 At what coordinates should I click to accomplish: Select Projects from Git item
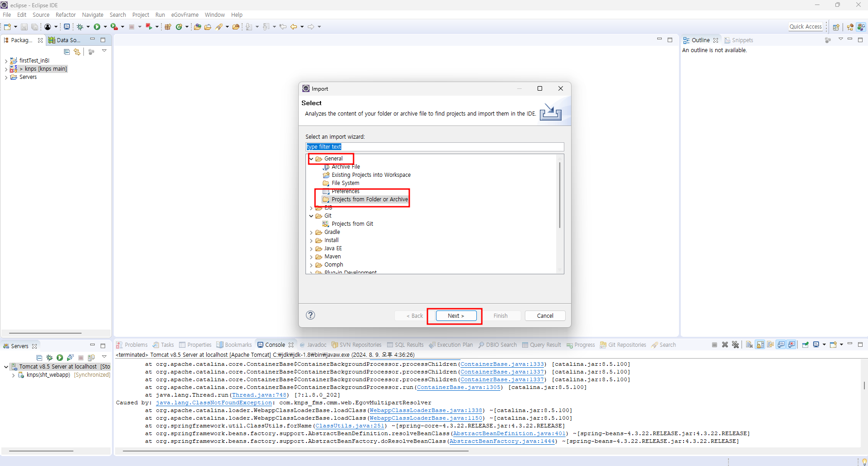[348, 224]
